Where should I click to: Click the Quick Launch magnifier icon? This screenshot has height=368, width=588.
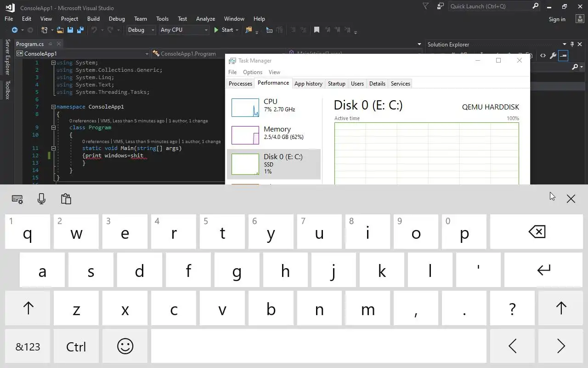[535, 6]
